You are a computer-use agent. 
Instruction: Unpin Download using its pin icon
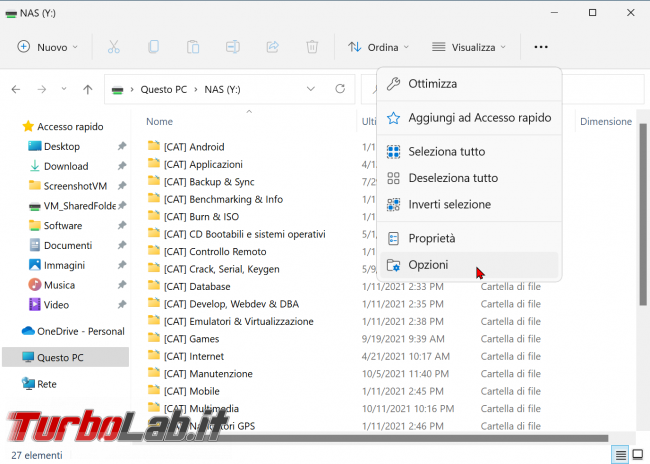121,166
